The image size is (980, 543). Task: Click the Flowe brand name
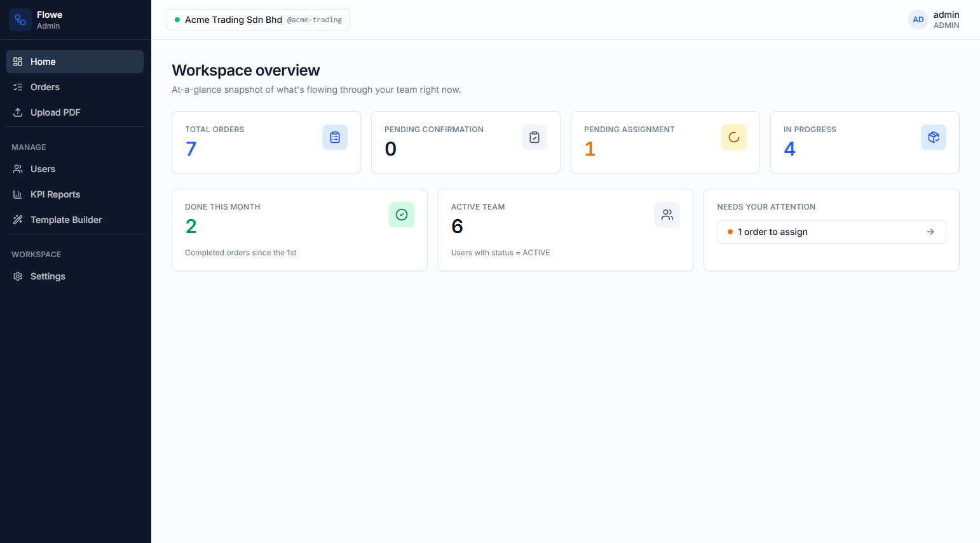click(50, 15)
